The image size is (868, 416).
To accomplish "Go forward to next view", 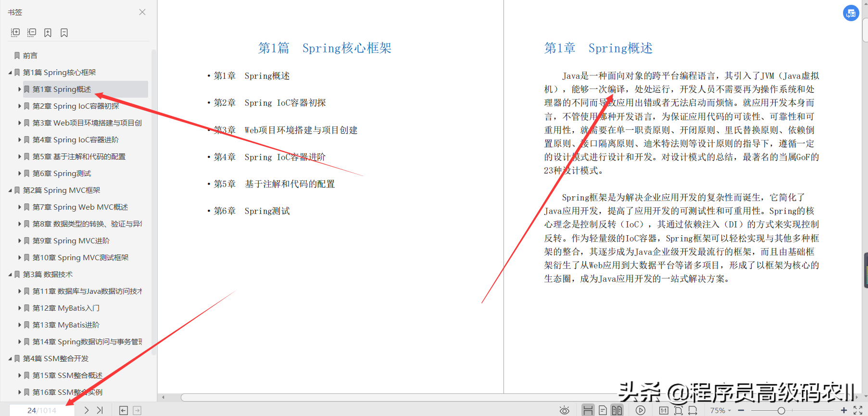I will (x=137, y=410).
